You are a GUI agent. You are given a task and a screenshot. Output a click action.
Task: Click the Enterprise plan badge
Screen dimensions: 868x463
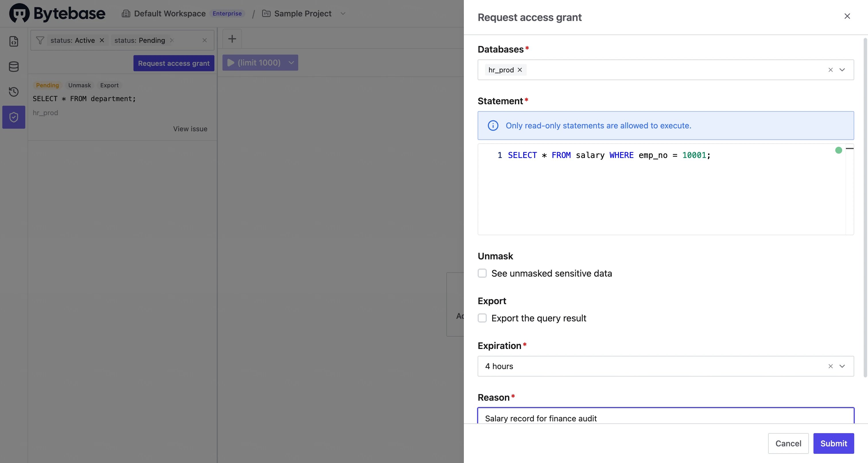227,13
